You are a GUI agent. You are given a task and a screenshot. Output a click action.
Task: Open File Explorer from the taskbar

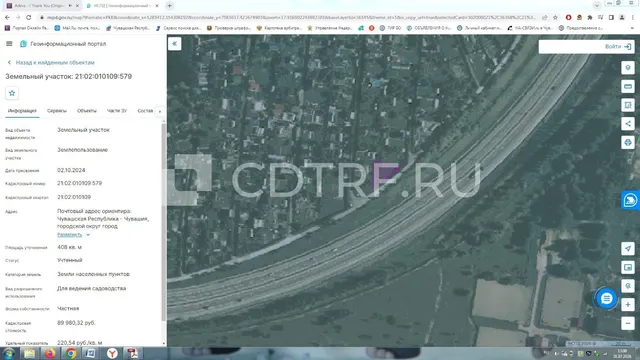(x=29, y=353)
